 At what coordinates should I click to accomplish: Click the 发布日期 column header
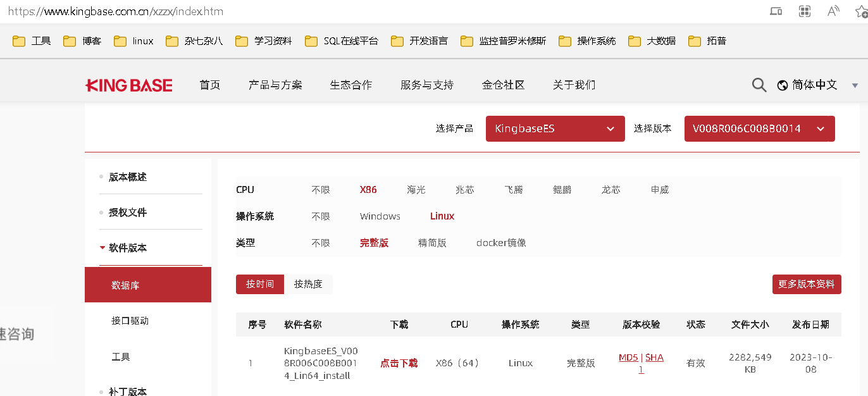(x=811, y=325)
